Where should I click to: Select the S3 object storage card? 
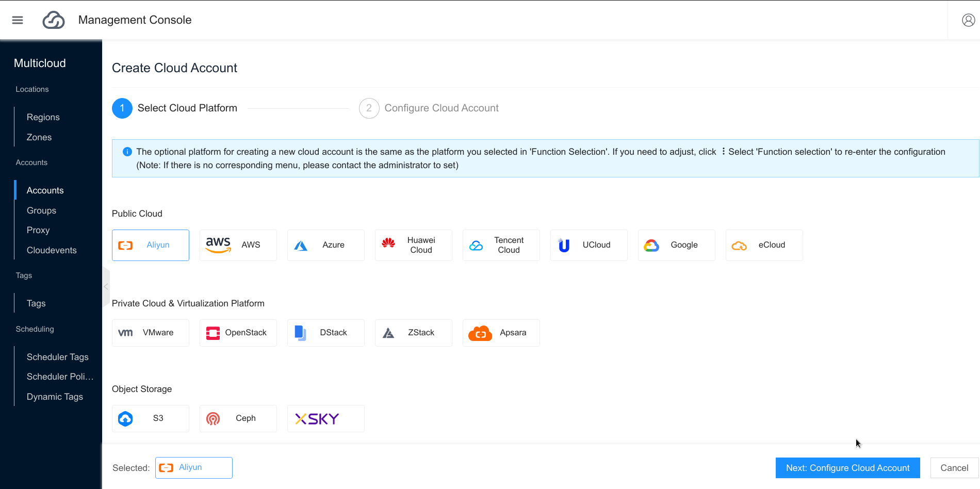point(151,418)
